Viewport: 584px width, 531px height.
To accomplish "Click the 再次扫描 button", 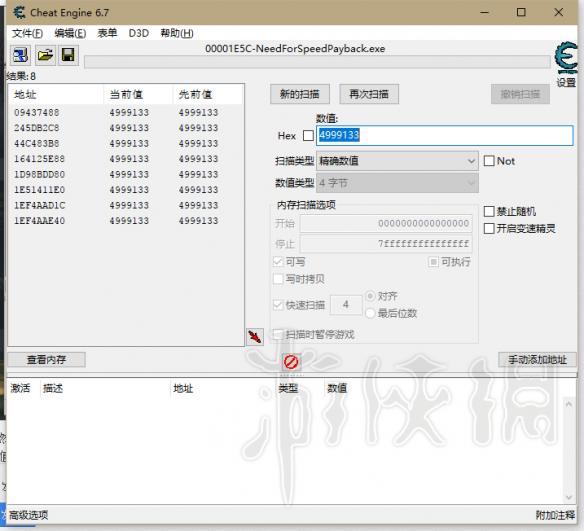I will pyautogui.click(x=369, y=94).
